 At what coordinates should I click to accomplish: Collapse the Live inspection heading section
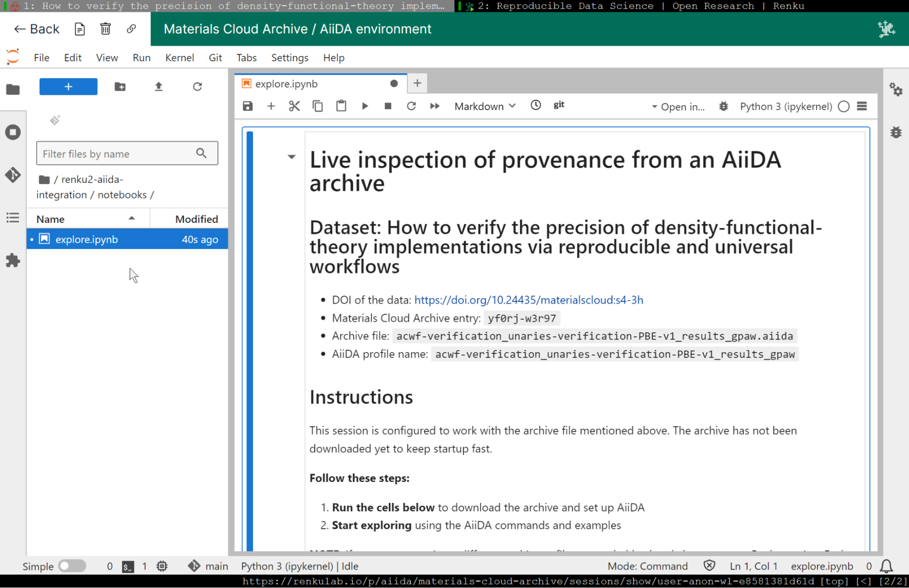291,157
